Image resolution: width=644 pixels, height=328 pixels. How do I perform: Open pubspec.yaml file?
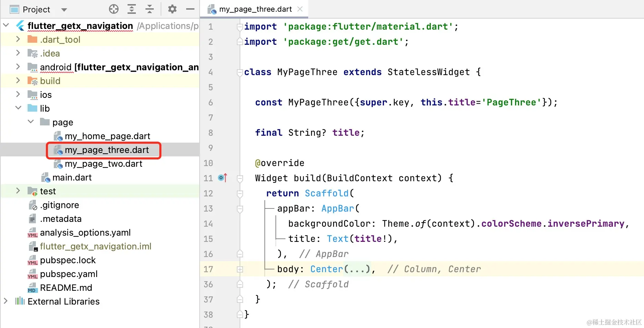coord(69,274)
